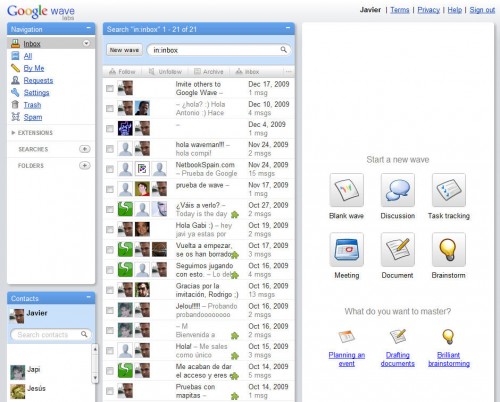Click the magnifier in Search contacts box
Image resolution: width=500 pixels, height=402 pixels.
[84, 334]
